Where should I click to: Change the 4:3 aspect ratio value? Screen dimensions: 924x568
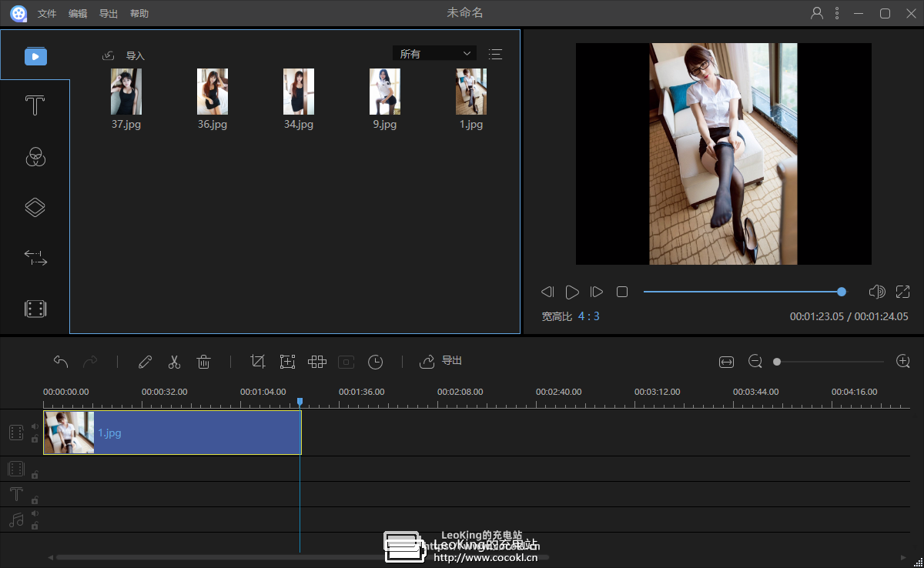589,316
